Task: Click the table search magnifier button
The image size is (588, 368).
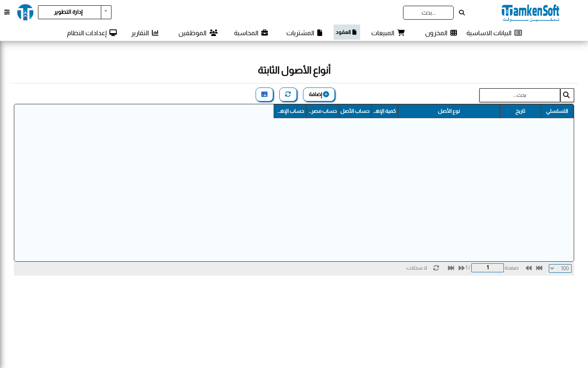Action: tap(567, 95)
